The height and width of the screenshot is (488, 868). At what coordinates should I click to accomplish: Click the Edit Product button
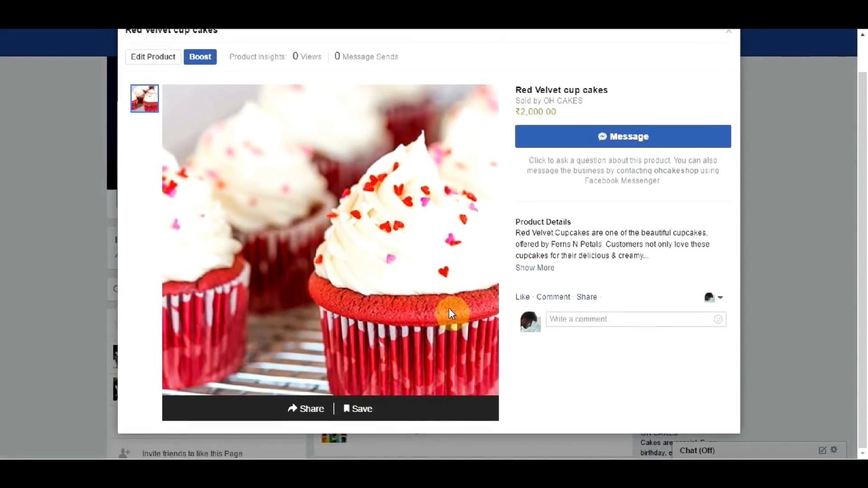click(x=153, y=57)
